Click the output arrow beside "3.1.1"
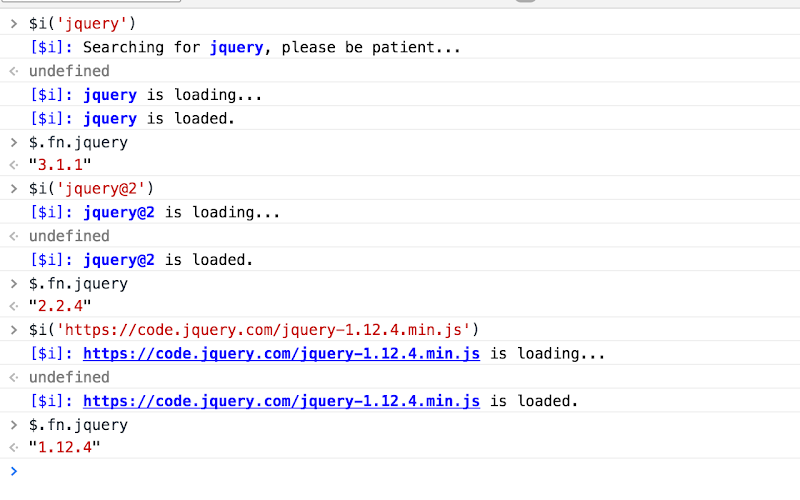Screen dimensions: 800x500 point(14,165)
